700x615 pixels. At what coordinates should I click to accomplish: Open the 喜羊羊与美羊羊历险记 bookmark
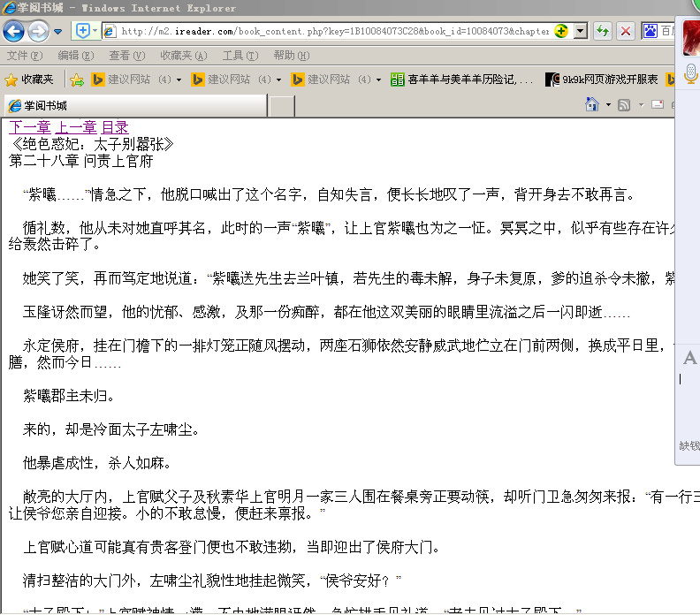461,80
